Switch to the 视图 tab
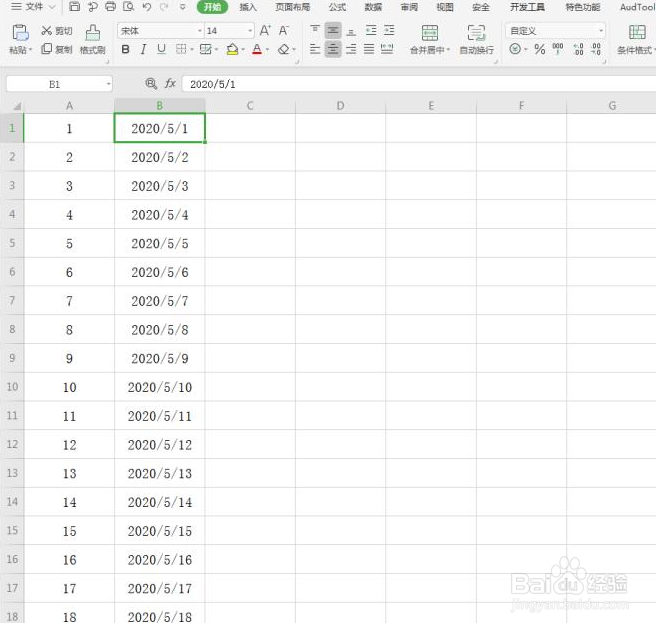This screenshot has width=666, height=628. [x=445, y=7]
